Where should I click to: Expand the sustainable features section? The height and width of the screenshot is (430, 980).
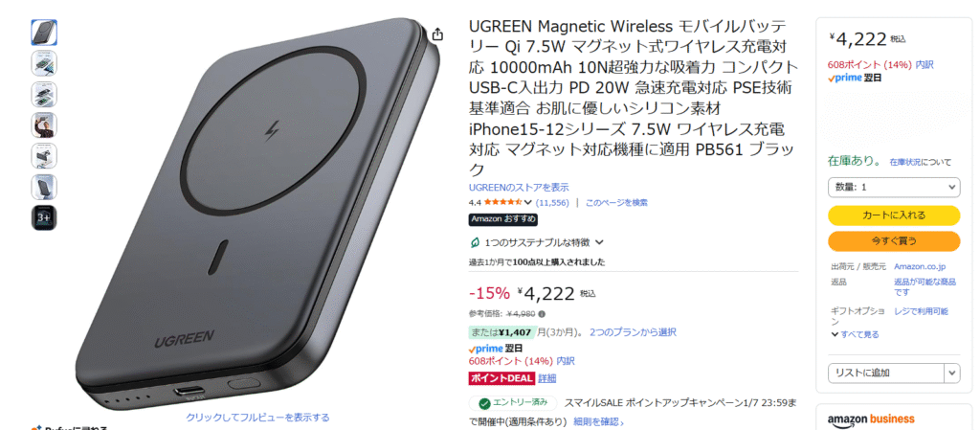pos(537,242)
